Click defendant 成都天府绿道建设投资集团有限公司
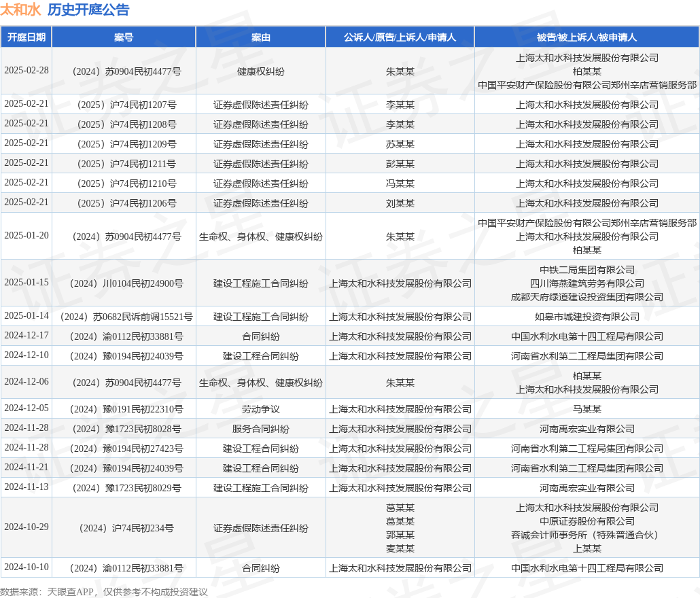The height and width of the screenshot is (598, 700). pos(587,297)
